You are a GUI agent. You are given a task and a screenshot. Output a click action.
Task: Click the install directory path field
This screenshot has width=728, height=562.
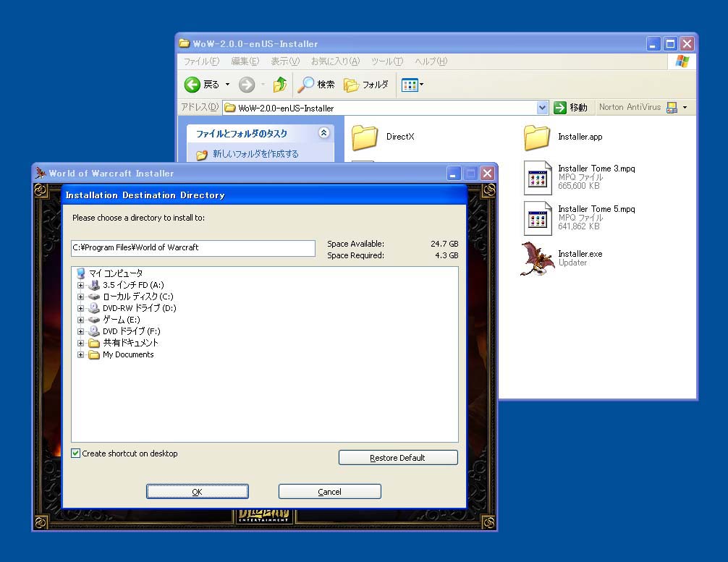click(x=193, y=248)
